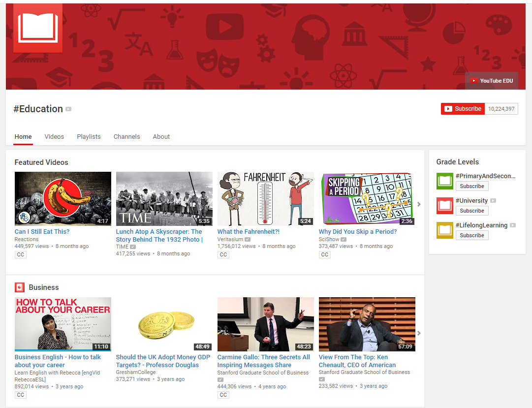Click the 10,224,397 subscriber count
Screen dimensions: 532x408
coord(501,109)
